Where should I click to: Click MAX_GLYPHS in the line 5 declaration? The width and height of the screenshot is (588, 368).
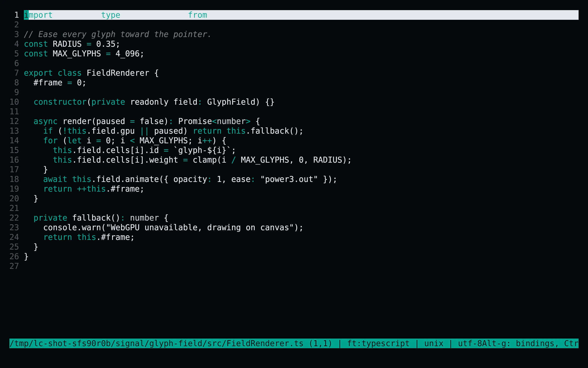(x=77, y=54)
